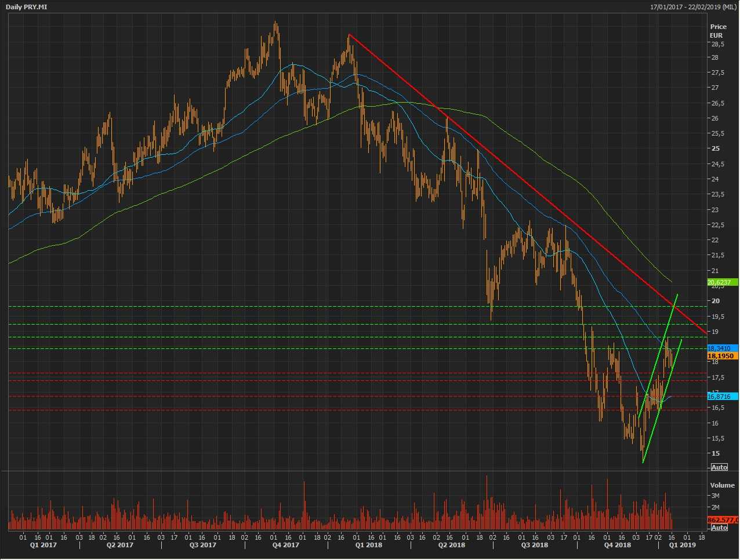Click the Q1 2017 time axis label
Screen dimensions: 740x560
click(x=43, y=545)
